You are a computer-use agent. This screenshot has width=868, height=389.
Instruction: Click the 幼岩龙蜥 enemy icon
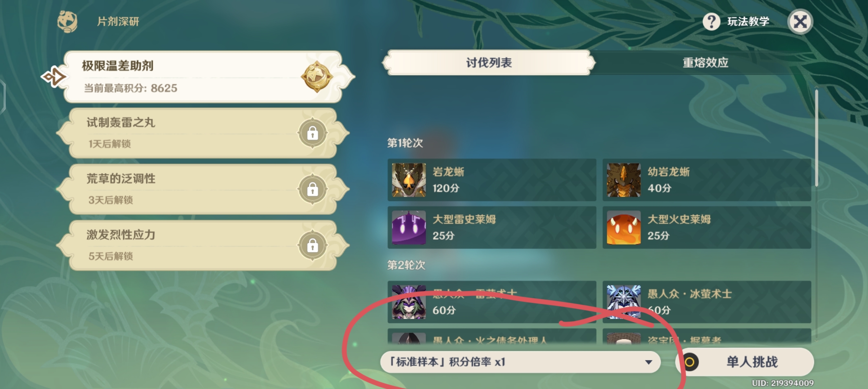624,180
